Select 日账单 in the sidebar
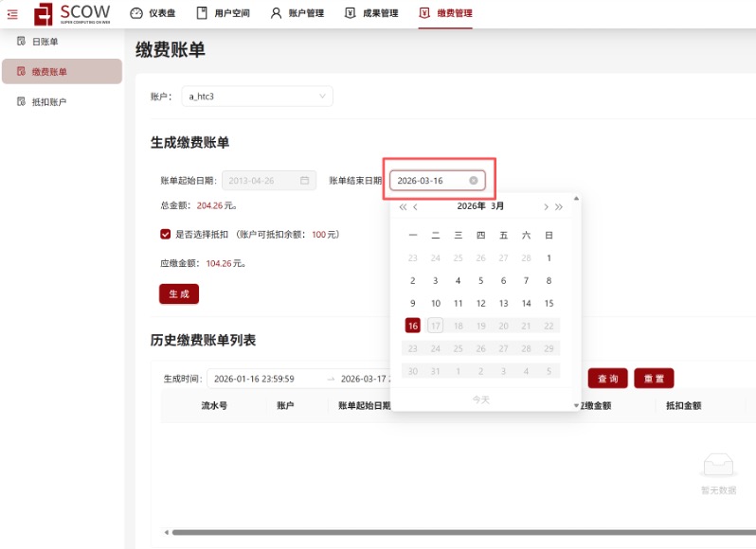The image size is (756, 549). pos(45,42)
